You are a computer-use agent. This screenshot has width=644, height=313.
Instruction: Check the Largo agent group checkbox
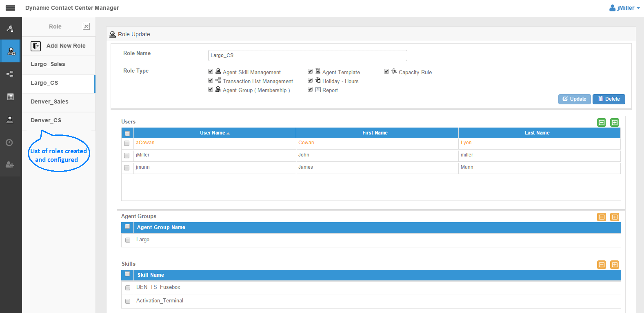tap(128, 240)
